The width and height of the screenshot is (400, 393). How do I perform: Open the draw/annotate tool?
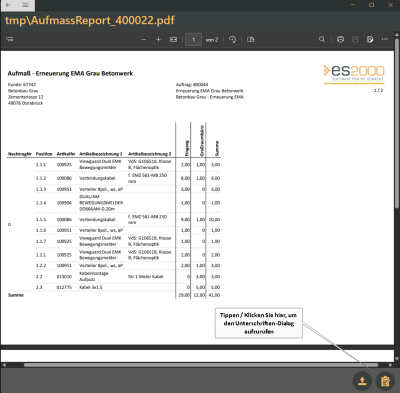[x=370, y=40]
